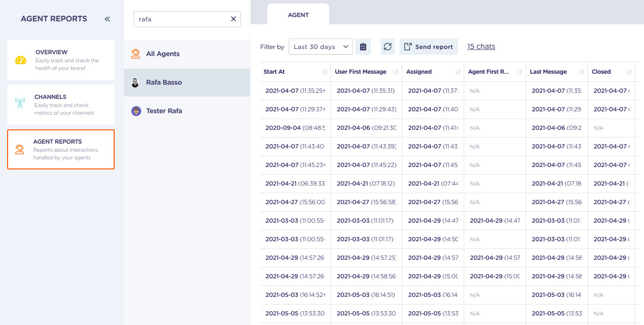Click User First Message cell 2021-05-05 (13:53:30

(x=366, y=314)
